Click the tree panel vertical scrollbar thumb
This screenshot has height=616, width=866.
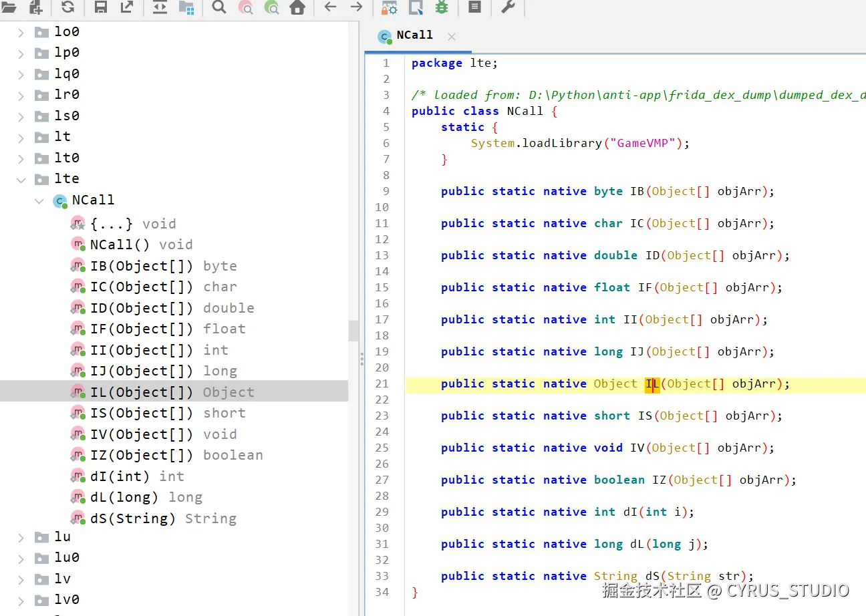tap(353, 331)
